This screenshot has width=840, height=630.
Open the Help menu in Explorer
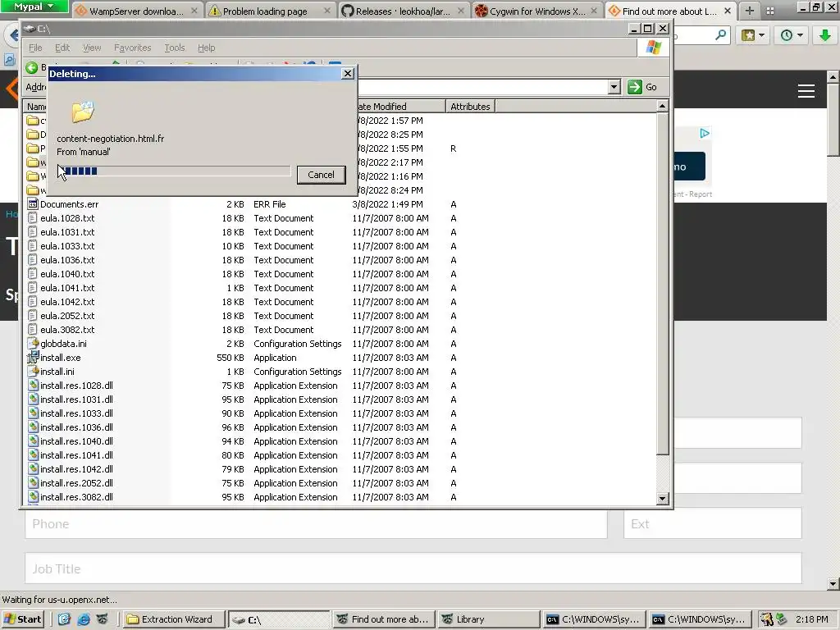click(x=206, y=48)
